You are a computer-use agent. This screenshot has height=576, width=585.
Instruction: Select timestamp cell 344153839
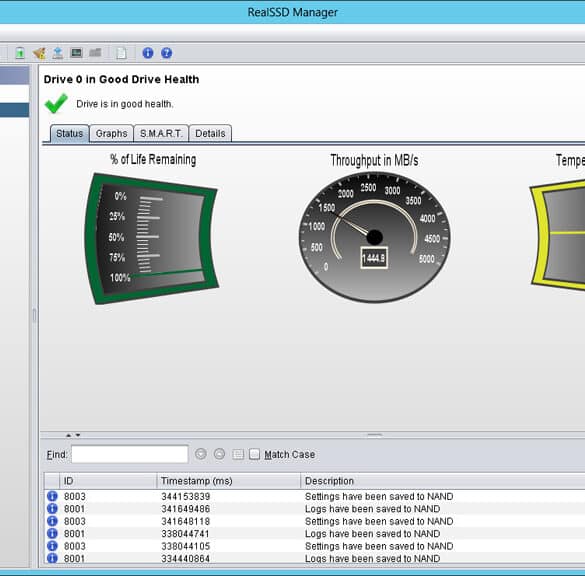185,497
